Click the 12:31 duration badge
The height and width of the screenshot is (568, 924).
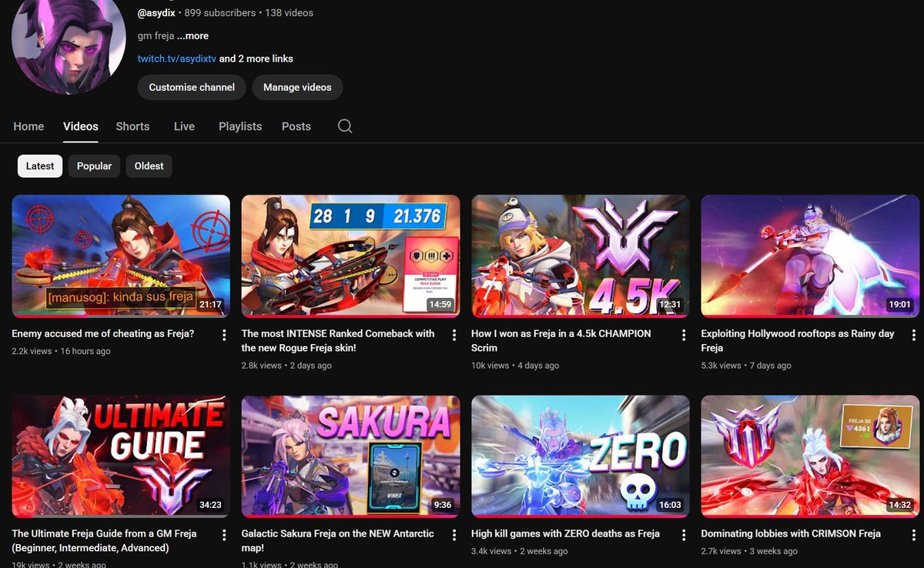(670, 305)
